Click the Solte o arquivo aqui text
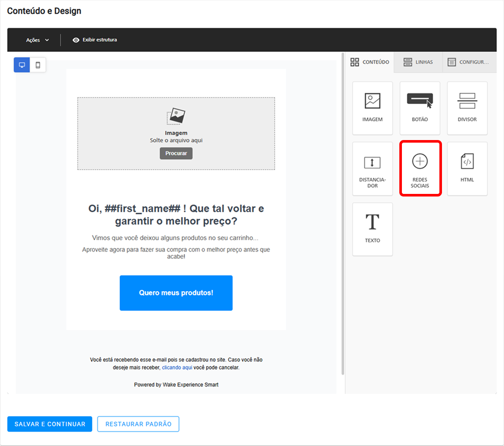Viewport: 504px width, 446px height. coord(176,140)
